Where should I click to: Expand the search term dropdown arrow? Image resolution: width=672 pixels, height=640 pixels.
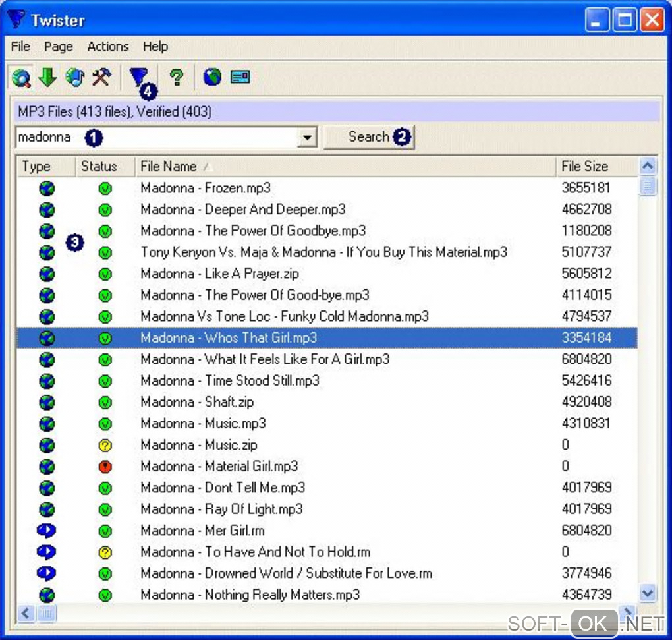(x=306, y=138)
